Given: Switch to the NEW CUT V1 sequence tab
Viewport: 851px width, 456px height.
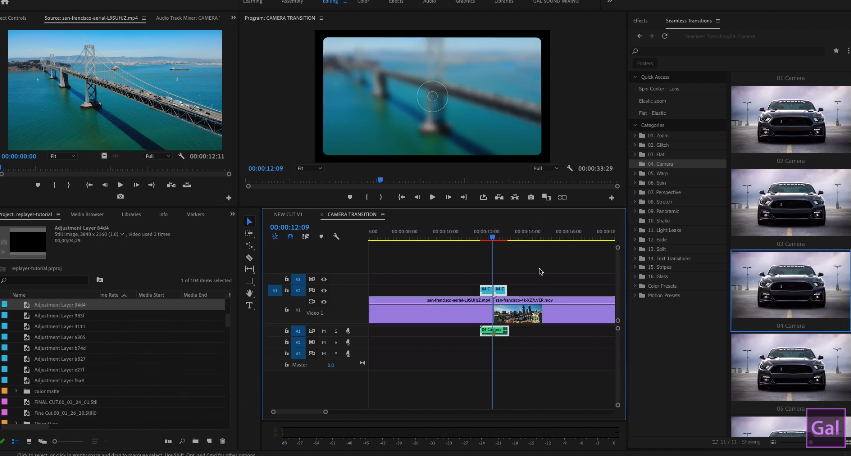Looking at the screenshot, I should tap(288, 214).
